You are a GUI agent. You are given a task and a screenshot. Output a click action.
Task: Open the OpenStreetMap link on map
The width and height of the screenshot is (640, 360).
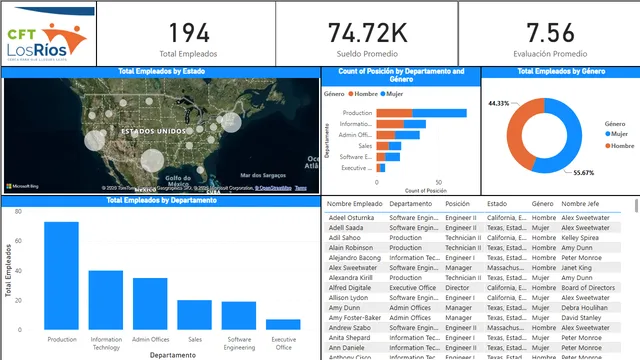(273, 188)
